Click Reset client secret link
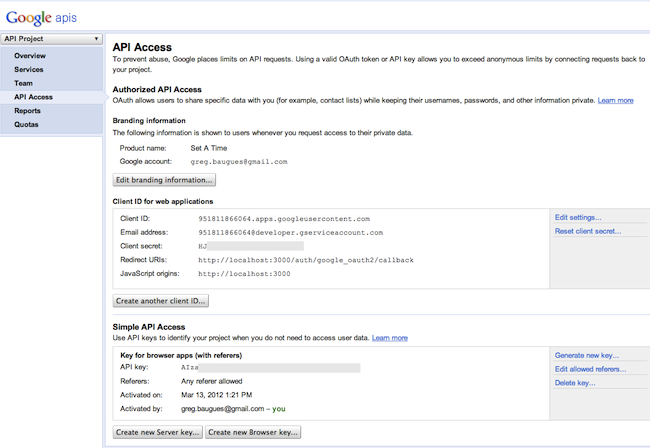Viewport: 650px width, 448px height. pos(588,231)
